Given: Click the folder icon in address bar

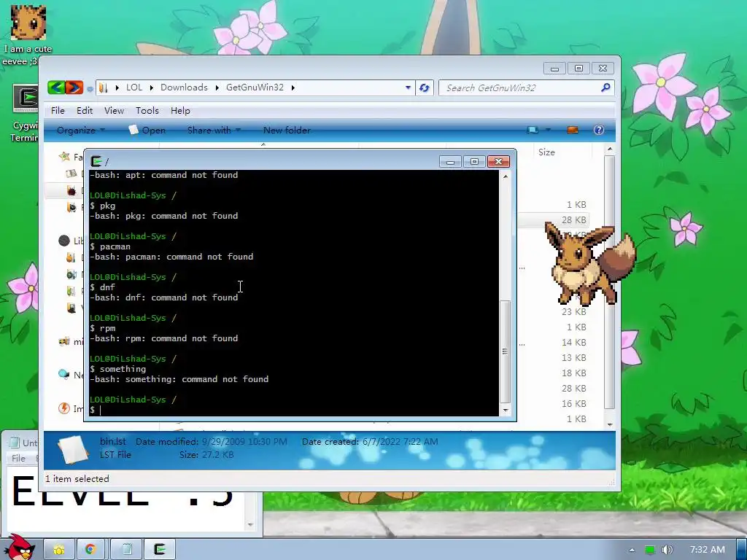Looking at the screenshot, I should [x=104, y=87].
